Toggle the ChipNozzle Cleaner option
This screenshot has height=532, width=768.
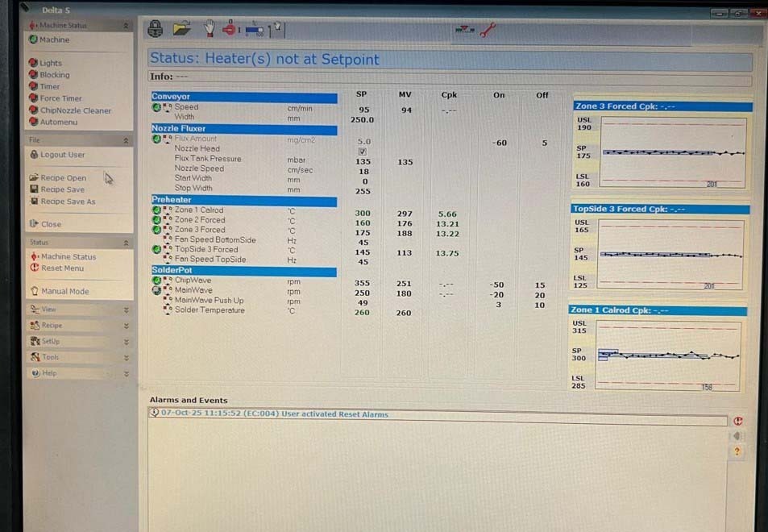pyautogui.click(x=75, y=110)
